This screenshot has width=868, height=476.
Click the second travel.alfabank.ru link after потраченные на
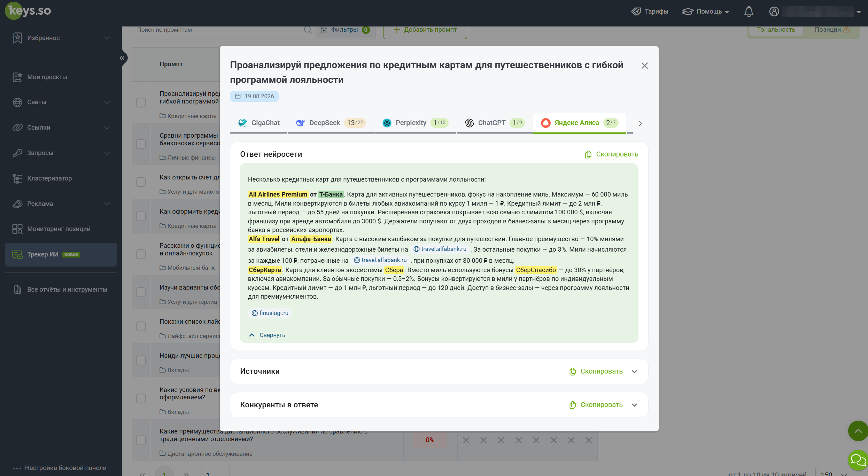tap(380, 260)
